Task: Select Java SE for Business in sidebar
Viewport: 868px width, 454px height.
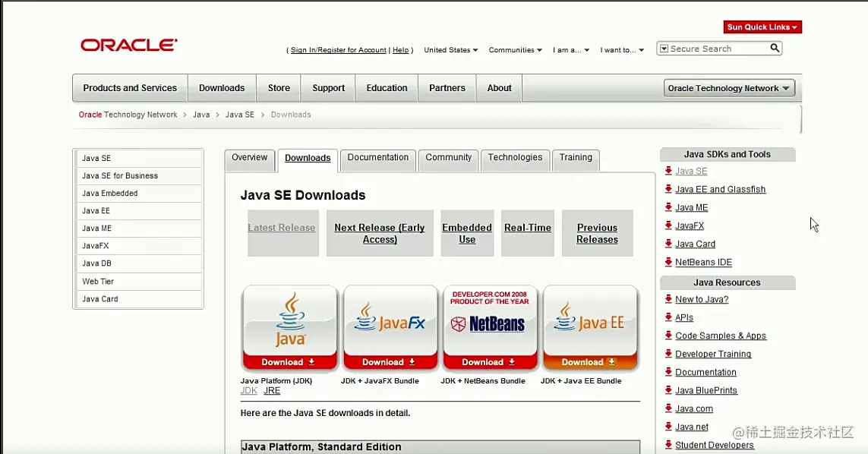Action: 138,175
